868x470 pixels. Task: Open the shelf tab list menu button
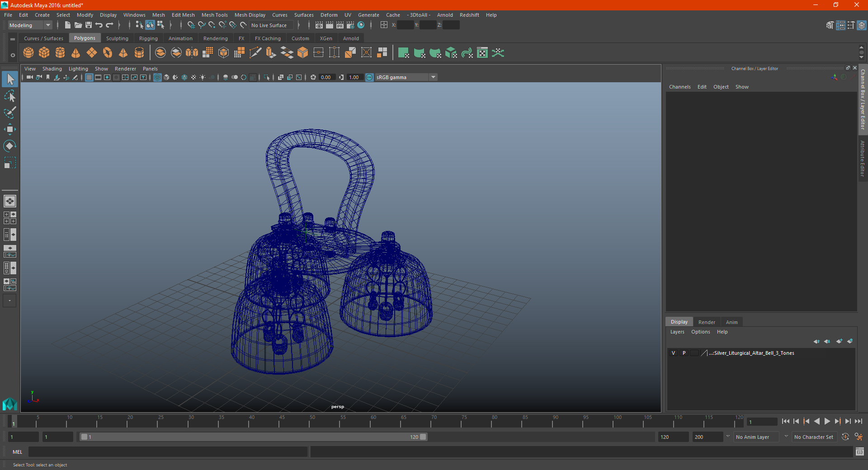(13, 39)
